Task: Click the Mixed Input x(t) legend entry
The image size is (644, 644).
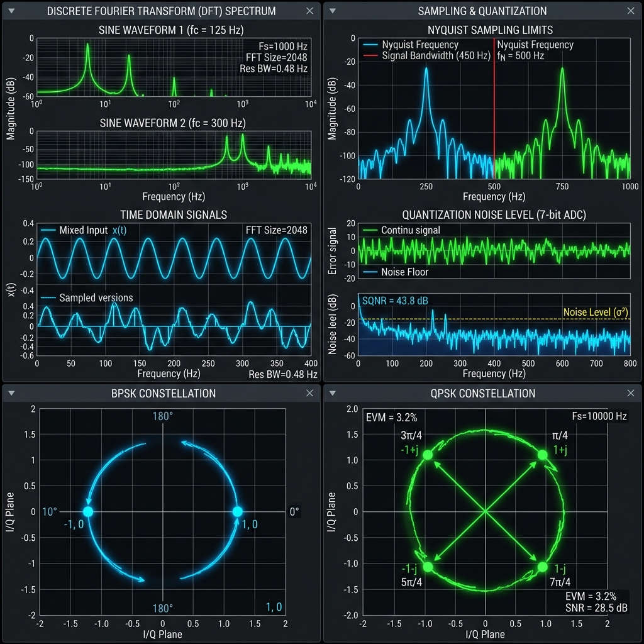Action: [x=84, y=230]
